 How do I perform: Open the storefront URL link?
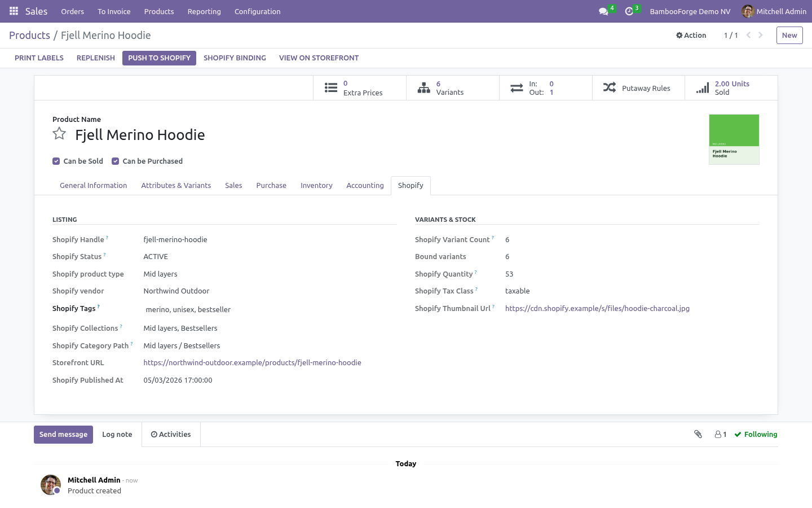coord(252,363)
